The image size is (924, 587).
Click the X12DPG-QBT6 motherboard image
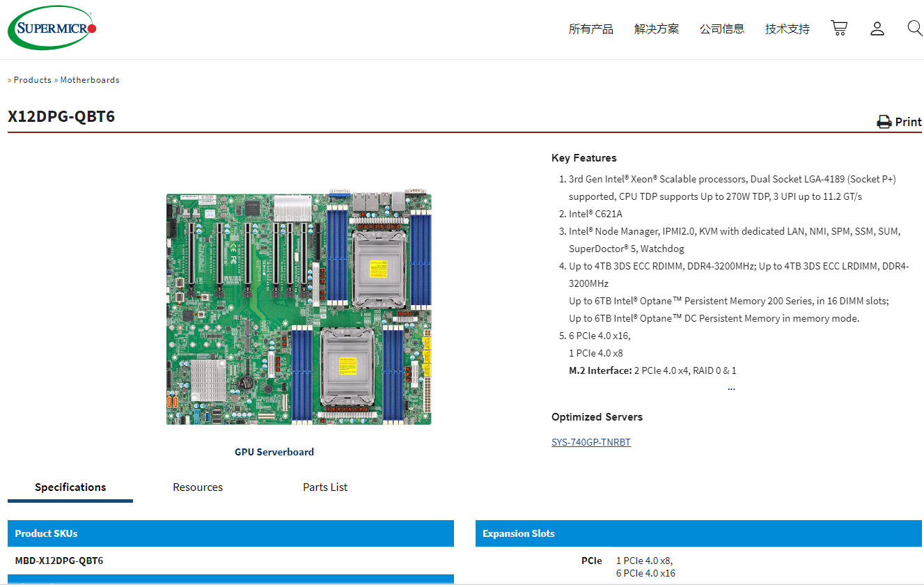tap(299, 308)
